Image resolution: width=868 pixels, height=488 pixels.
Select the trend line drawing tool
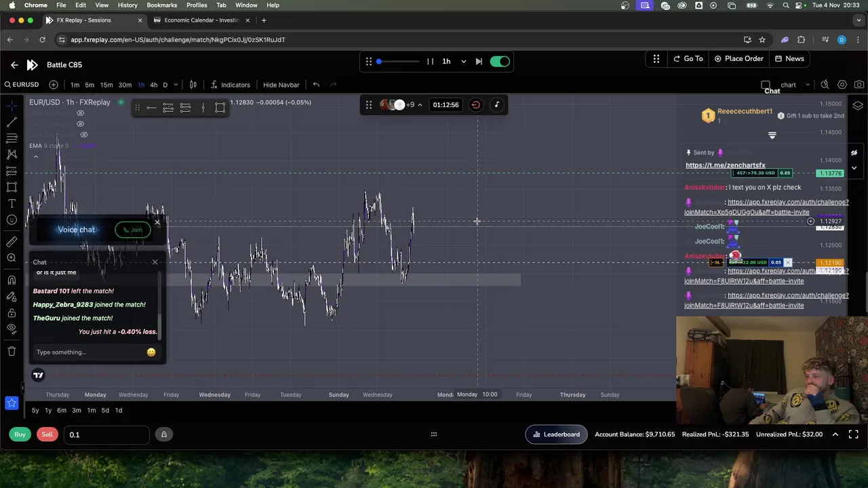pyautogui.click(x=12, y=121)
